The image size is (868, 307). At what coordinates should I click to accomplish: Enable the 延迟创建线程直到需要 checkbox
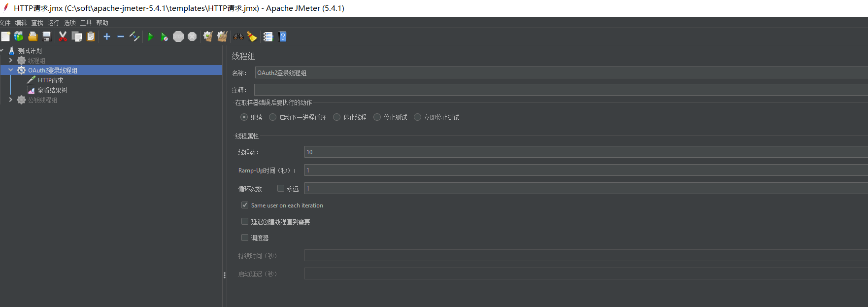pyautogui.click(x=245, y=221)
